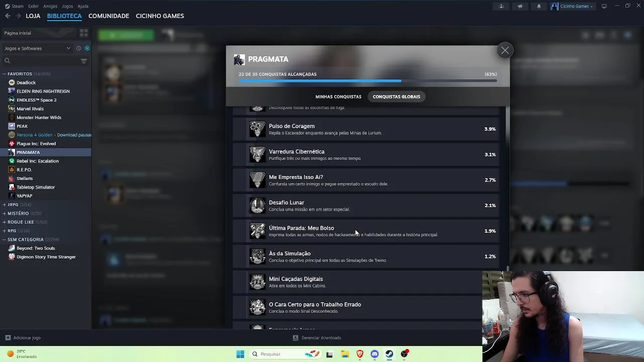Screen dimensions: 644x362
Task: Open Discord from the Windows taskbar
Action: (x=374, y=354)
